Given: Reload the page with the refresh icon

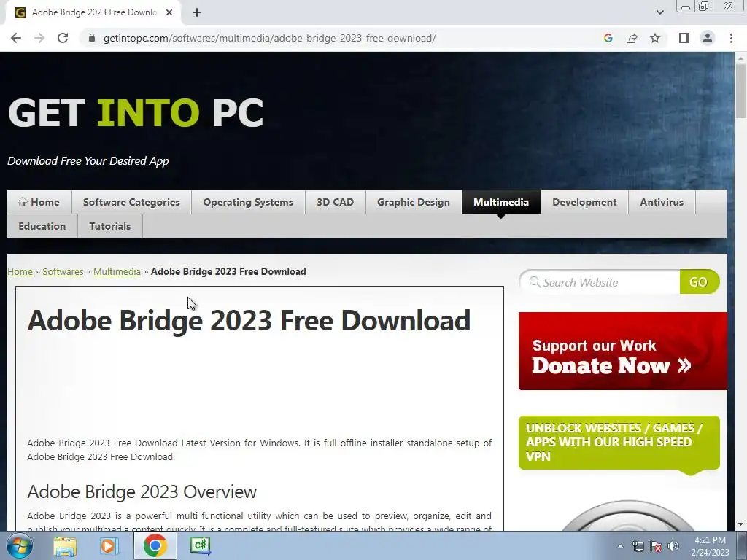Looking at the screenshot, I should pyautogui.click(x=63, y=38).
